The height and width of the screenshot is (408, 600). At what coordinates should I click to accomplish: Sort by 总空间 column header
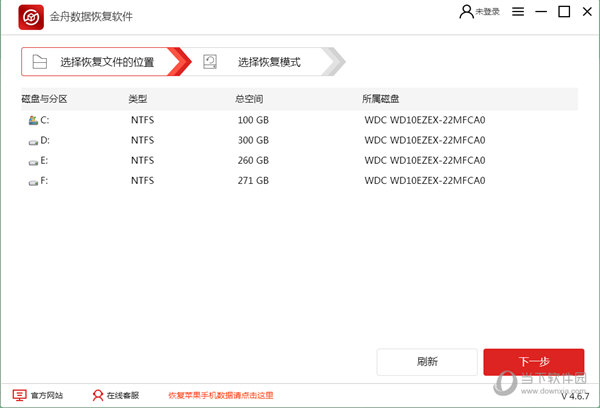pyautogui.click(x=249, y=99)
